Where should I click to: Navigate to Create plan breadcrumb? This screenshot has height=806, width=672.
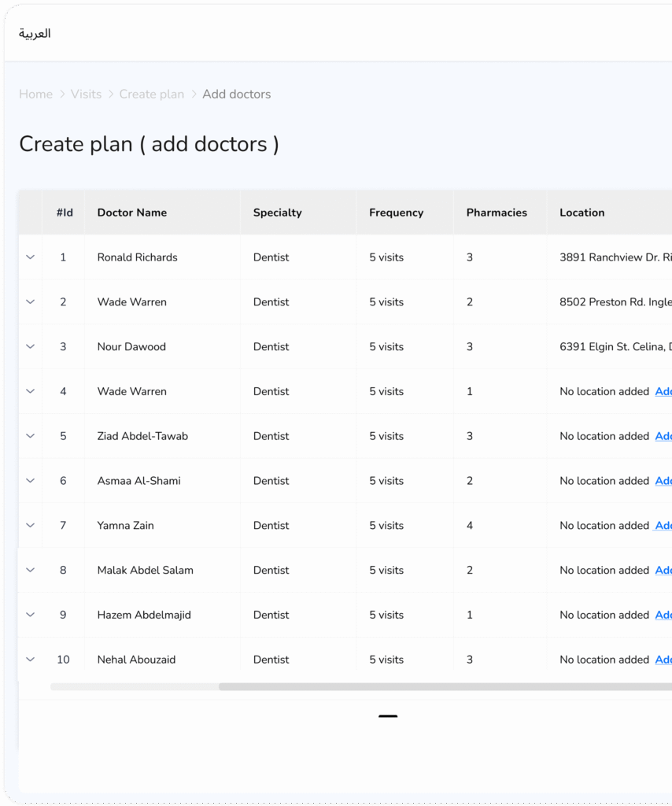coord(151,94)
